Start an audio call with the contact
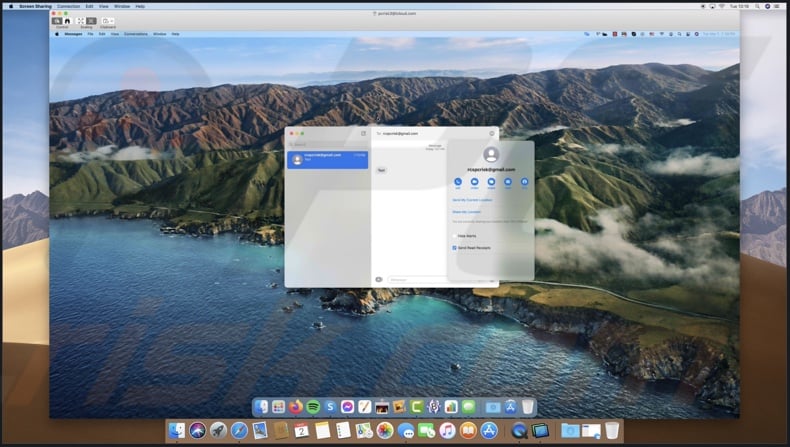This screenshot has width=790, height=447. click(x=457, y=181)
